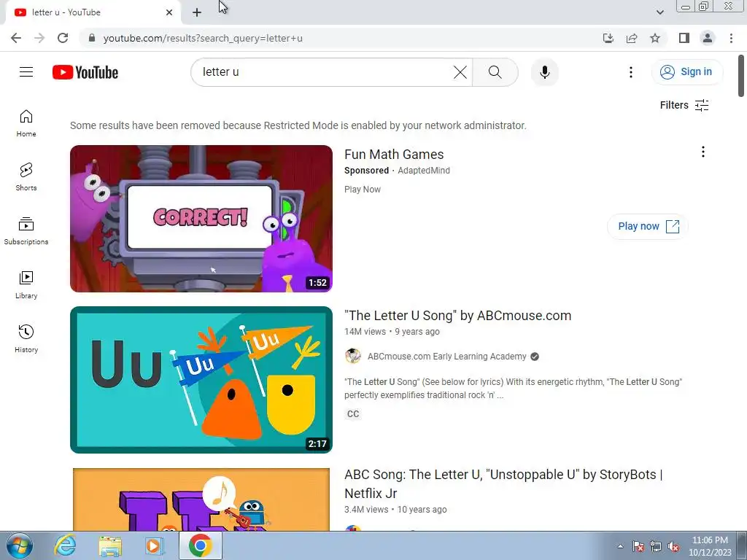Screen dimensions: 747x560
Task: Click the muted volume tray icon
Action: pos(673,546)
